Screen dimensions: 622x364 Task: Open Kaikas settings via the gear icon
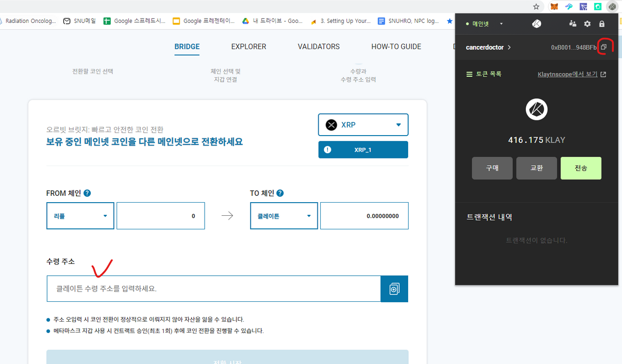(587, 23)
